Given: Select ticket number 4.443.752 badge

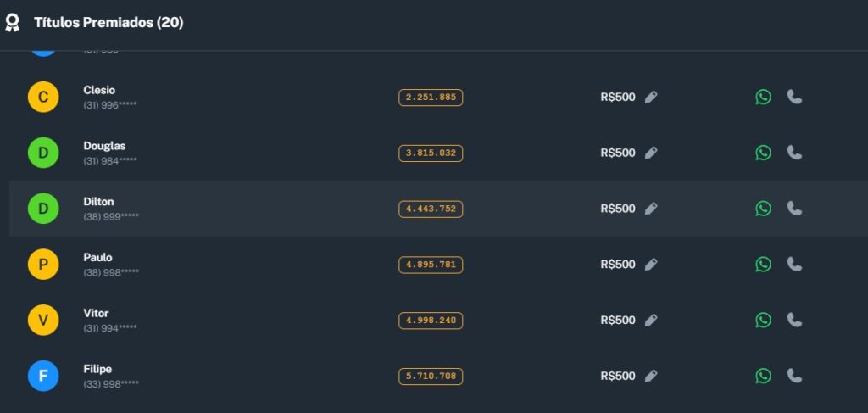Looking at the screenshot, I should click(x=431, y=209).
